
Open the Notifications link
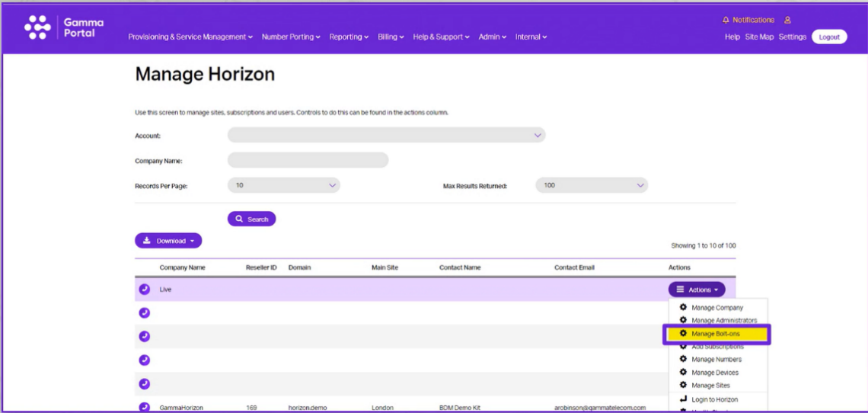[x=748, y=20]
